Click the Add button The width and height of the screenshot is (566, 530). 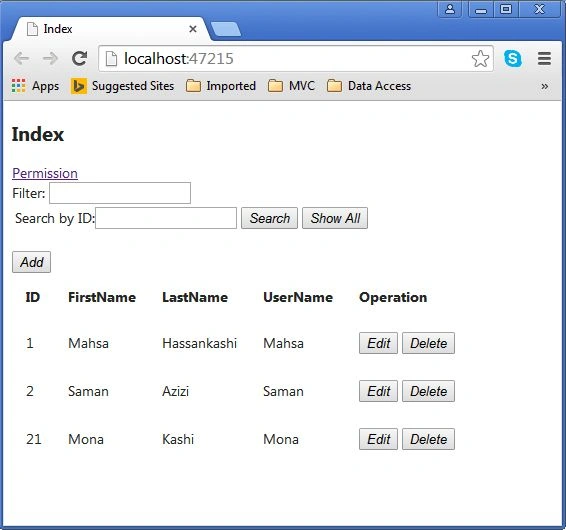[x=31, y=262]
